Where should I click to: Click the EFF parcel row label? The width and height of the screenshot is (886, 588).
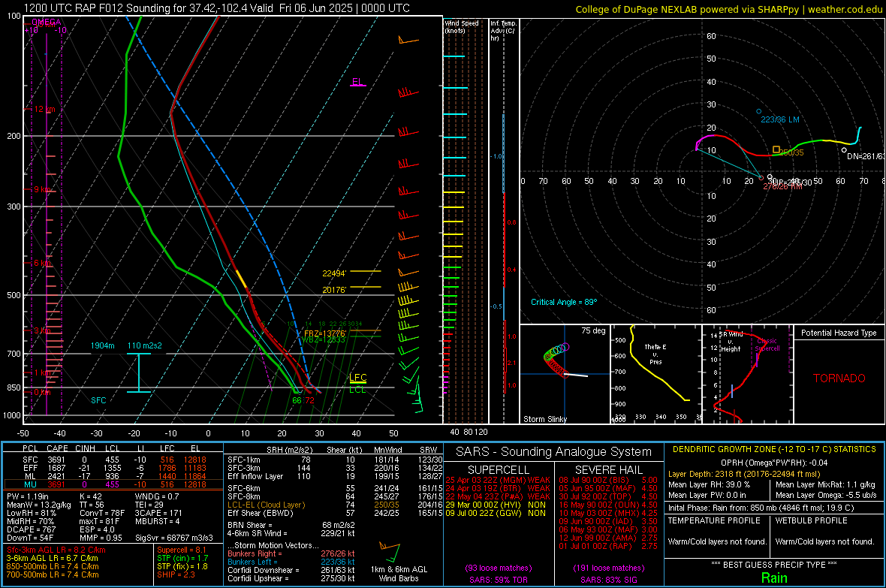point(30,468)
